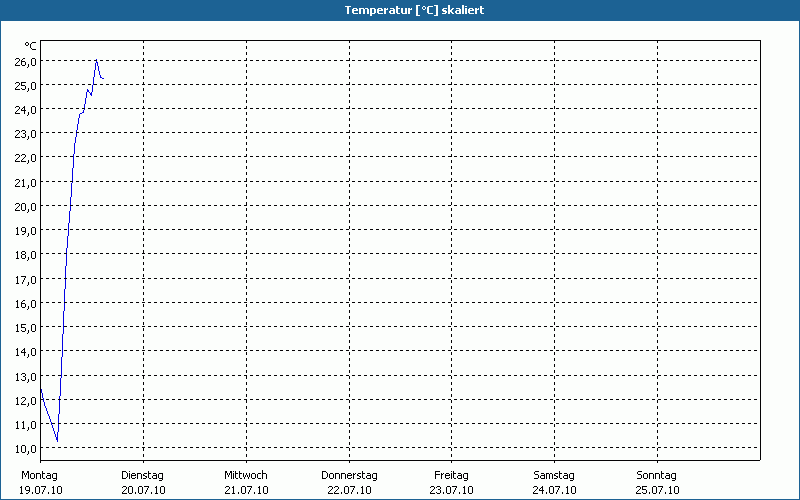Click the Sonntag day label
Viewport: 800px width, 500px height.
click(657, 476)
